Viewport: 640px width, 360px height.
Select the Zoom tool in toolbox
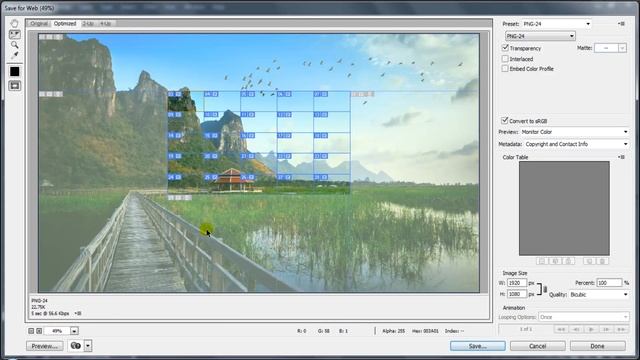click(x=15, y=44)
